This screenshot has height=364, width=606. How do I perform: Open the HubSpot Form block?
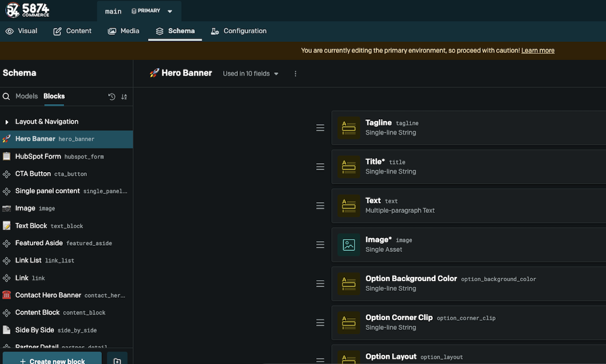[66, 157]
